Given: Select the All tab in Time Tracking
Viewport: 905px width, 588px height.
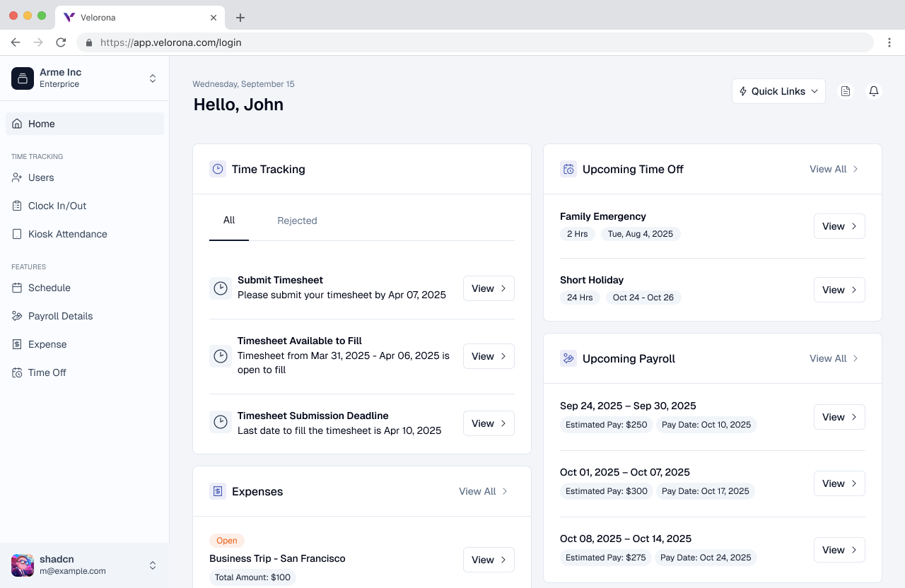Looking at the screenshot, I should 229,220.
